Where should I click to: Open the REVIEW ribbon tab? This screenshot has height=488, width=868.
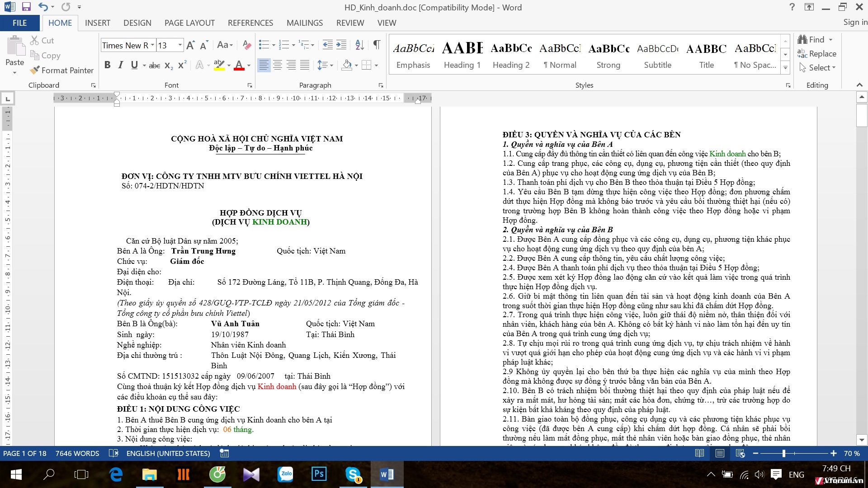pyautogui.click(x=350, y=23)
